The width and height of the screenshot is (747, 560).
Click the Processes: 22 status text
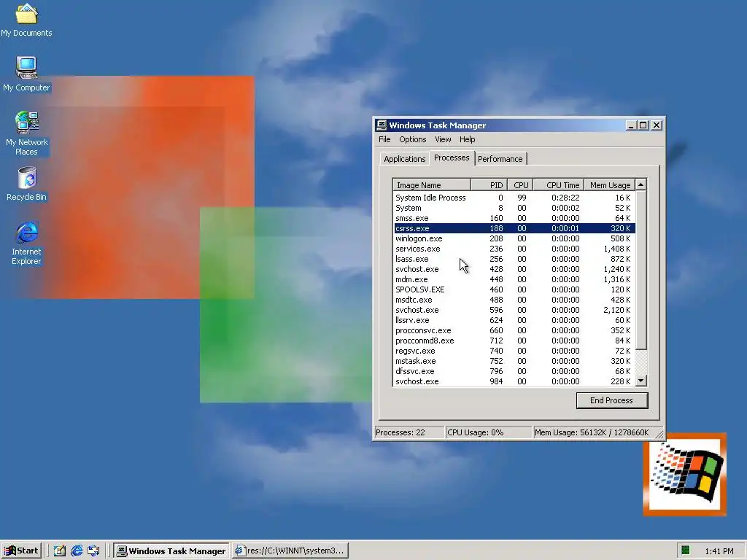pos(400,432)
